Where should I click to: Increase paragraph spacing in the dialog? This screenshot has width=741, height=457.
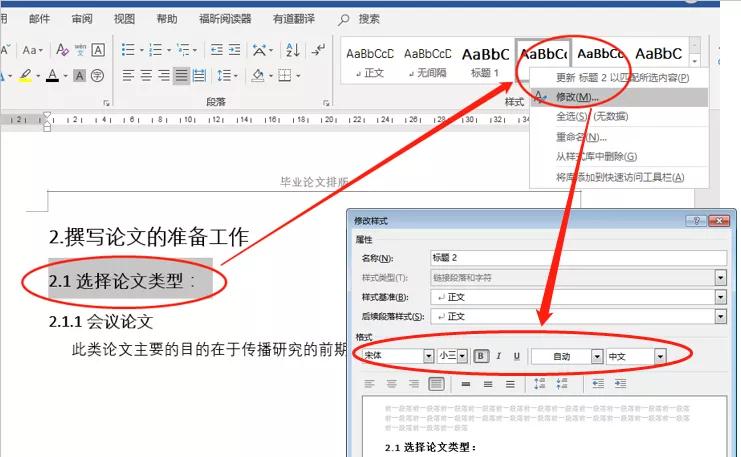coord(540,384)
